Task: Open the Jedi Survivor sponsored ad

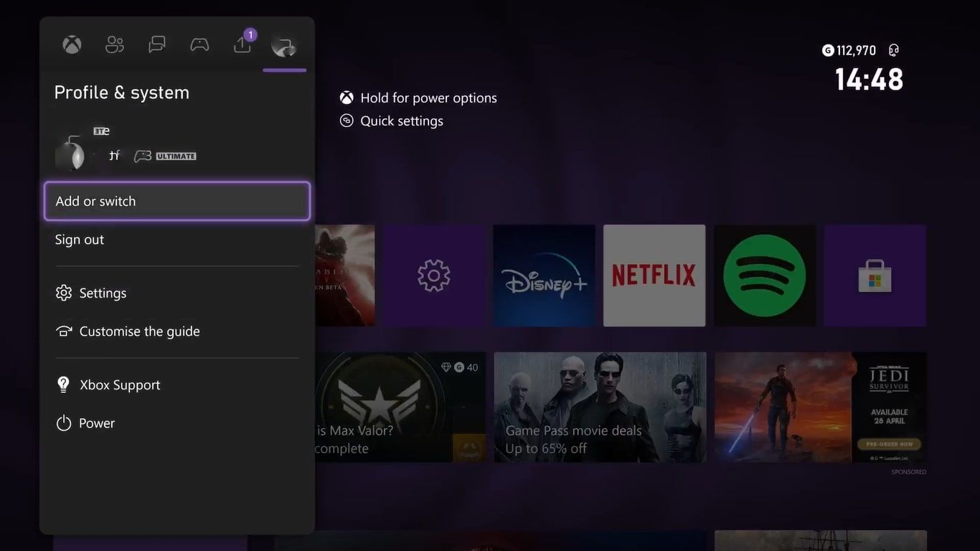Action: pos(820,407)
